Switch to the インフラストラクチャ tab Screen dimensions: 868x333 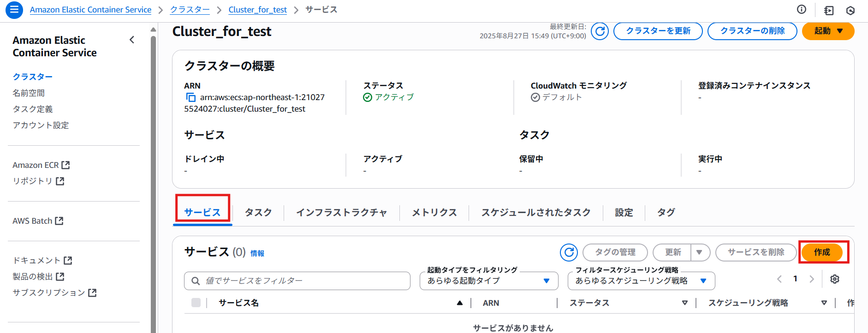342,212
